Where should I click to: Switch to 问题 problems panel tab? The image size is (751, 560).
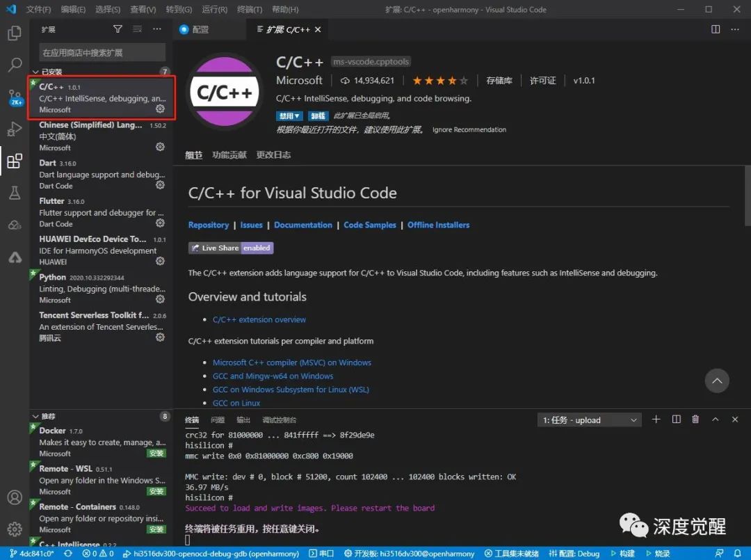pyautogui.click(x=218, y=420)
